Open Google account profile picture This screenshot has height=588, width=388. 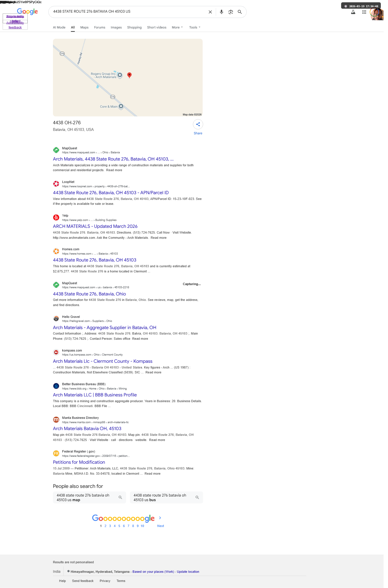(377, 14)
